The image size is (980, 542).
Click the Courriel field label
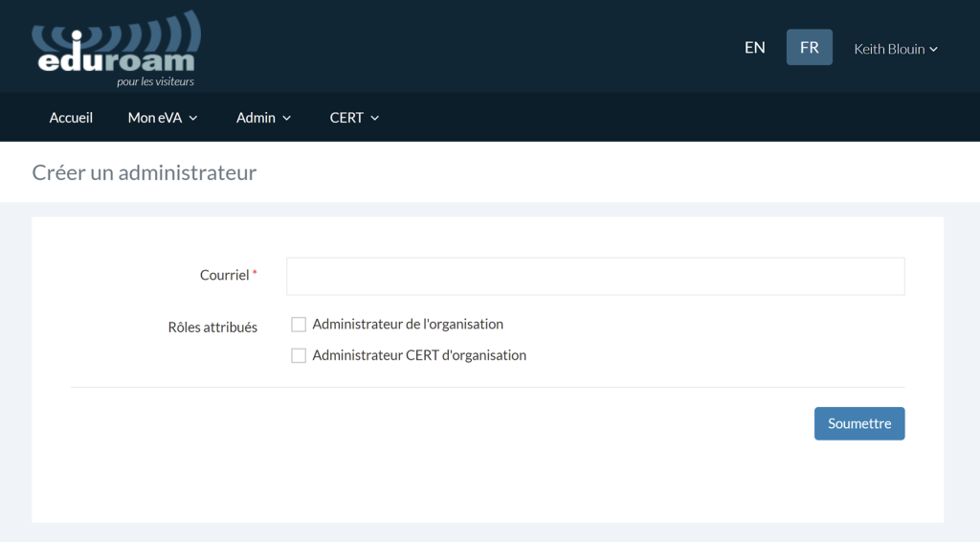pos(225,275)
